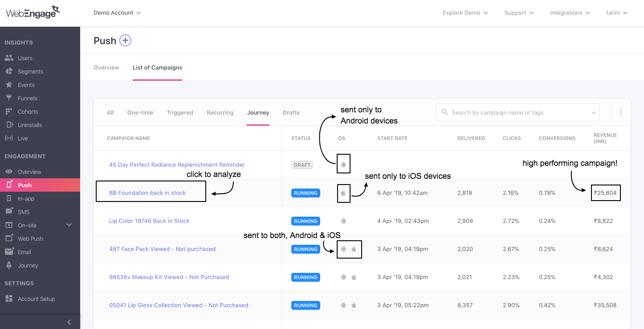Click Android icon in the 45 Day Perfect Radiance row

pos(343,165)
